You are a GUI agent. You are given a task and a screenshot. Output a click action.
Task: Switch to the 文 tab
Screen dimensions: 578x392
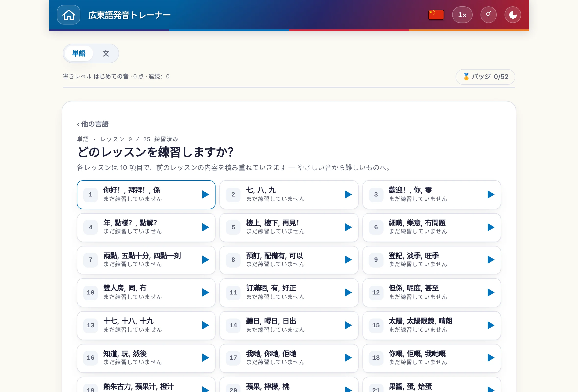tap(106, 53)
